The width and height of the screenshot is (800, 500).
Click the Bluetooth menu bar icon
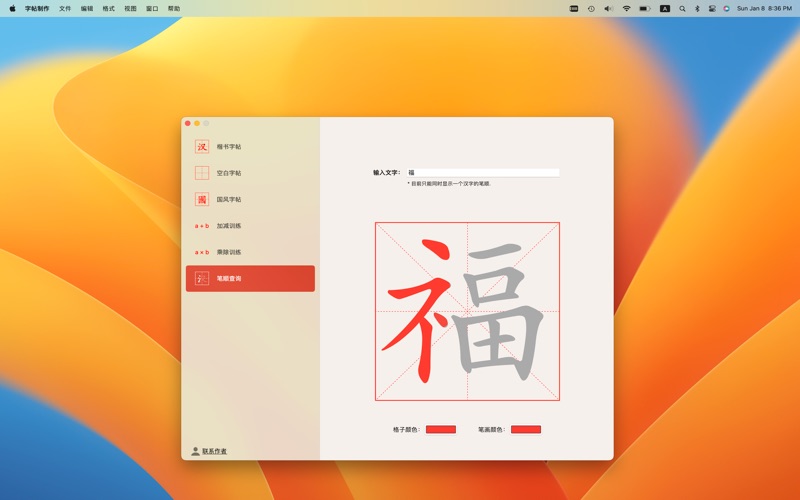tap(697, 8)
